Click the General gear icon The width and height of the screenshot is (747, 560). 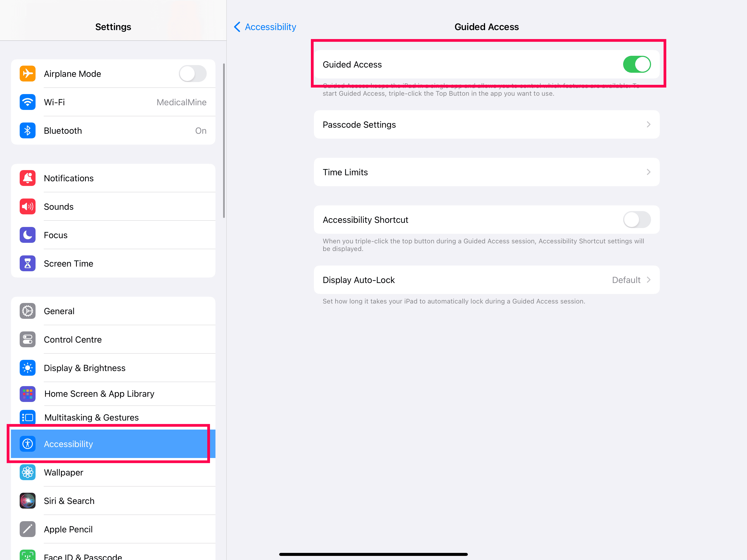(x=27, y=311)
